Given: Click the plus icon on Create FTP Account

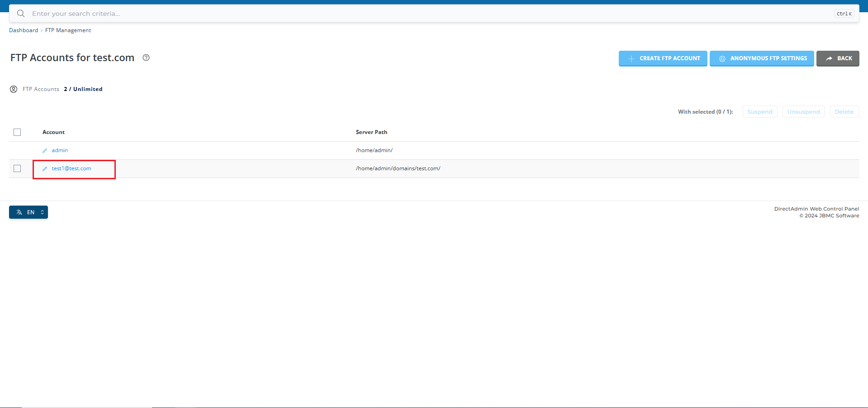Looking at the screenshot, I should tap(631, 59).
